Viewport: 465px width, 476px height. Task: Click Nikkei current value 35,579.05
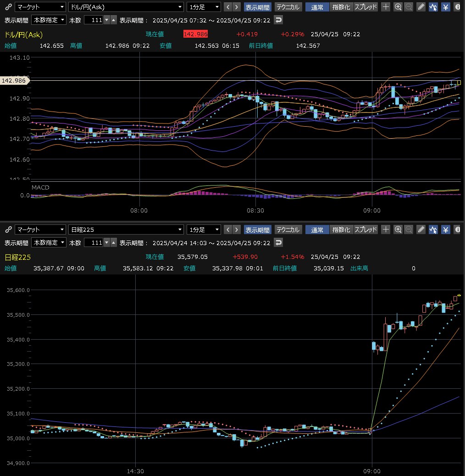pos(193,257)
